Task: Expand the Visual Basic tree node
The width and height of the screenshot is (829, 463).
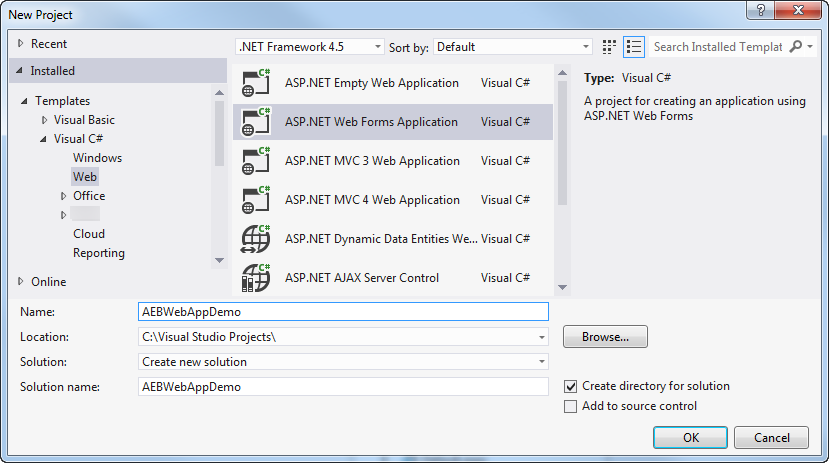Action: coord(44,120)
